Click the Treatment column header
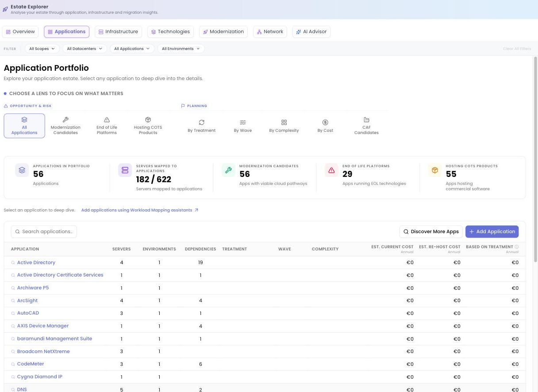 click(234, 249)
